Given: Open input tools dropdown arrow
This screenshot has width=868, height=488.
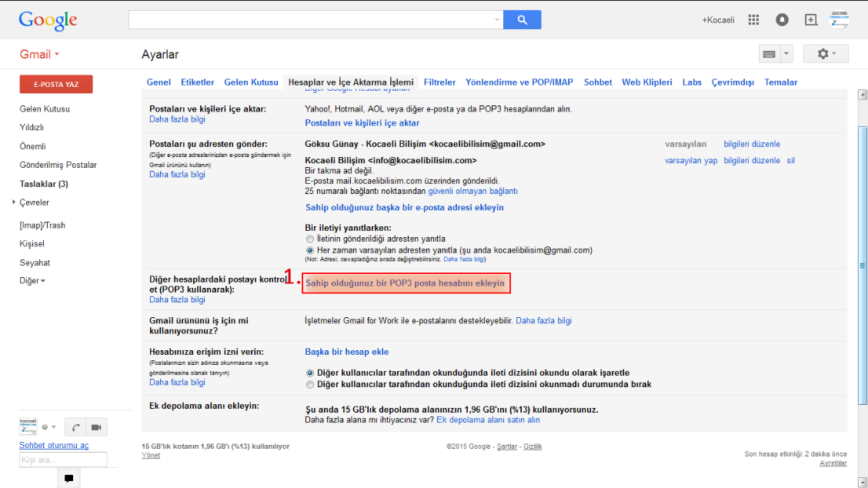Looking at the screenshot, I should tap(786, 55).
